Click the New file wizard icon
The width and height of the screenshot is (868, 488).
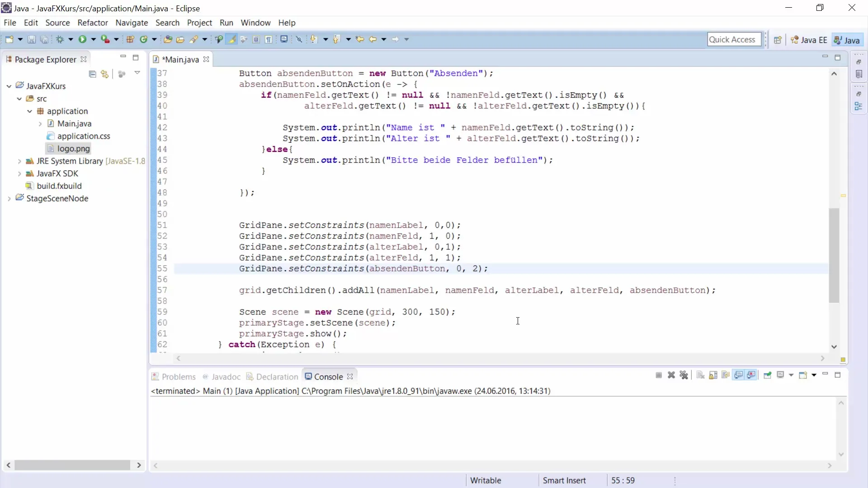9,39
